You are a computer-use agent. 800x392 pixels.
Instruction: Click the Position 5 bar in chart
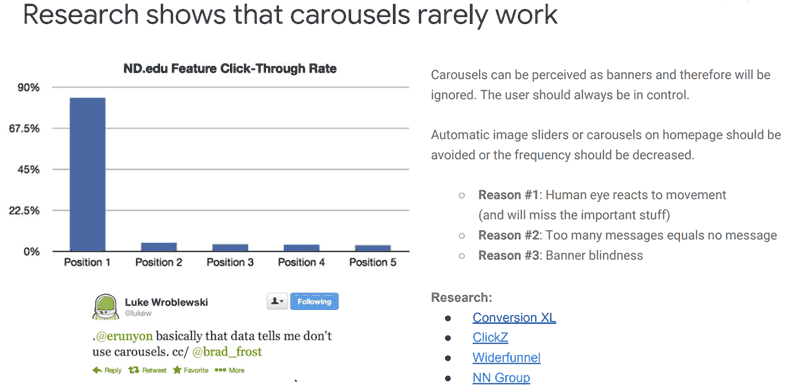click(372, 248)
